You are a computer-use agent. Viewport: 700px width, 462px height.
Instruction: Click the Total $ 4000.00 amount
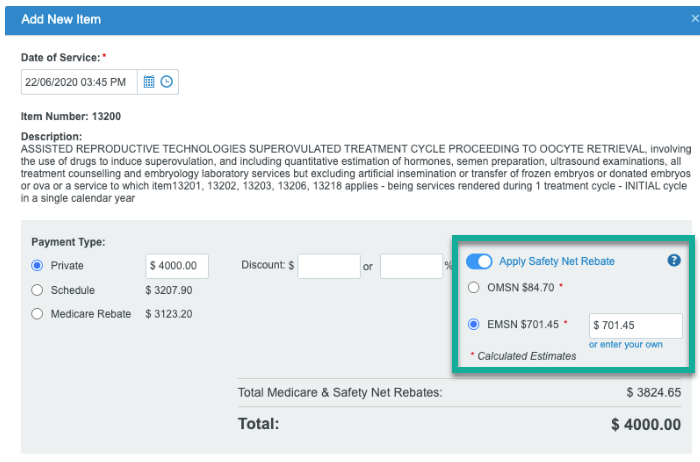point(646,424)
